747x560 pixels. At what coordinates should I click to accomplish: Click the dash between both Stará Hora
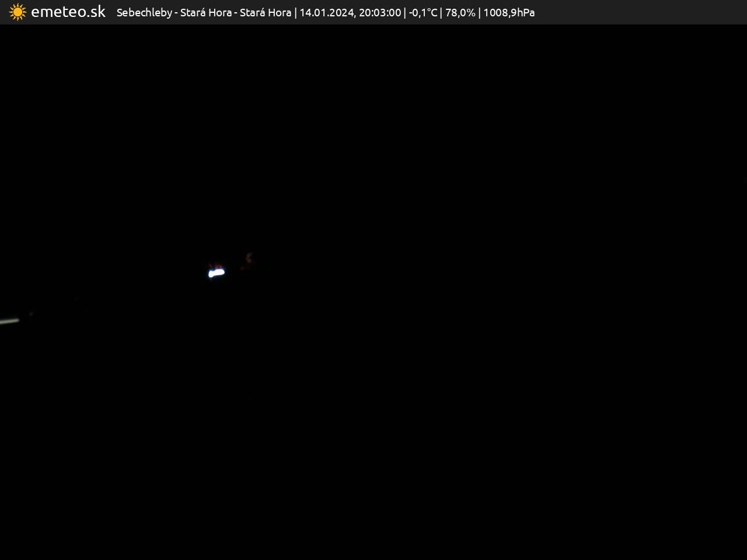(236, 13)
